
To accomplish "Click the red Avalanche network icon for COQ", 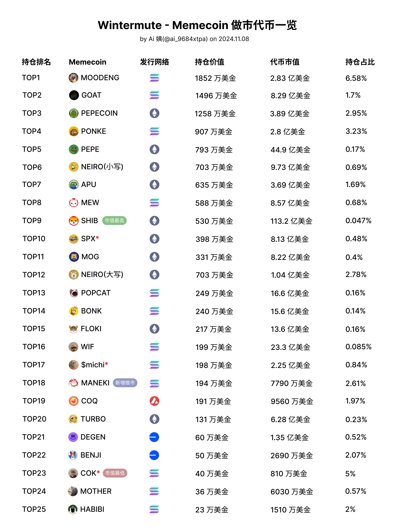I will pyautogui.click(x=155, y=401).
